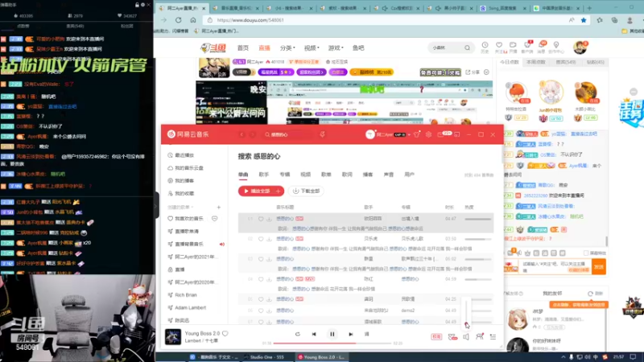Open NetEase settings gear icon
This screenshot has width=644, height=362.
click(x=428, y=134)
